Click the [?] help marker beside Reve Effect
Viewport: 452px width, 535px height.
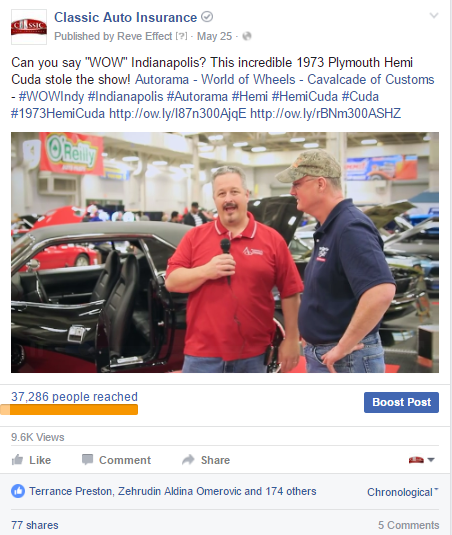181,36
